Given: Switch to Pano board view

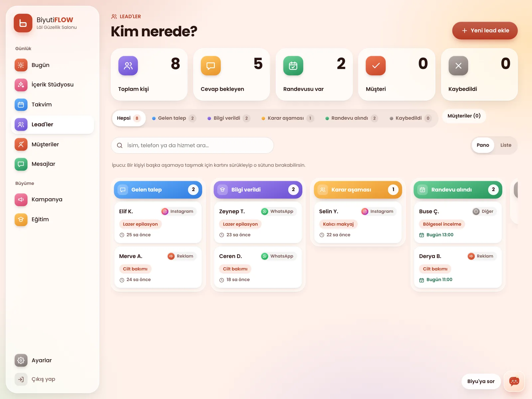Looking at the screenshot, I should pos(483,145).
